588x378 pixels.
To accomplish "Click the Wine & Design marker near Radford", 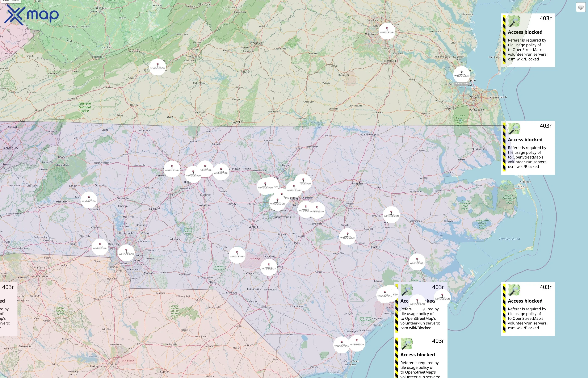I will click(x=157, y=67).
